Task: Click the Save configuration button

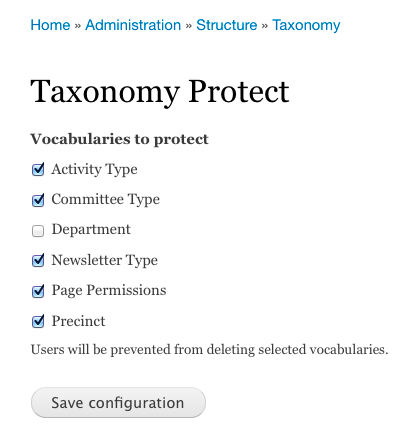Action: [x=118, y=403]
